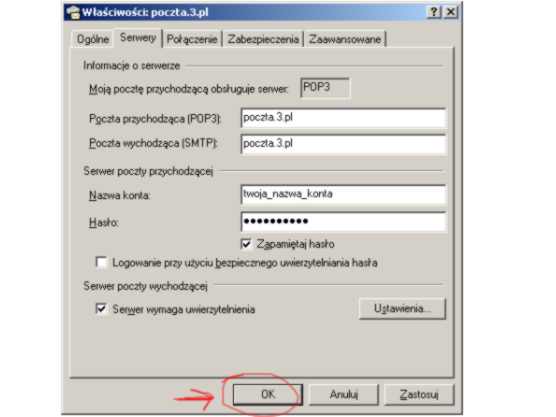Click the greyed POP3 server type box
Screen dimensions: 556x417
pos(325,88)
